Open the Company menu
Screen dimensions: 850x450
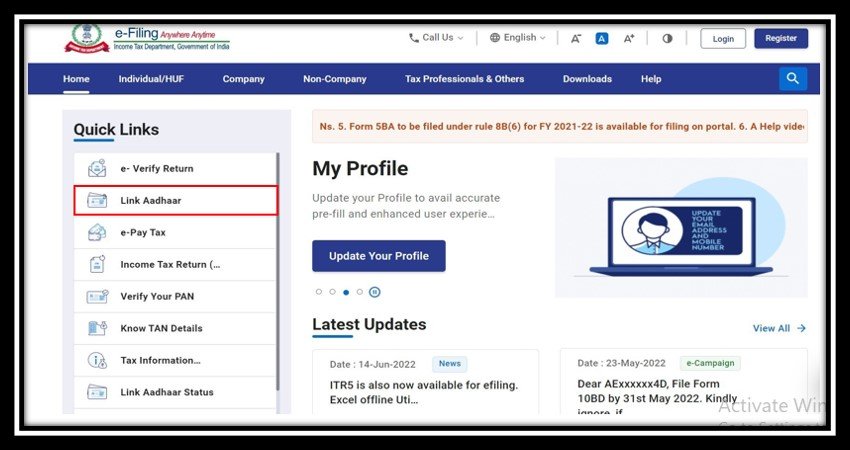pyautogui.click(x=243, y=79)
